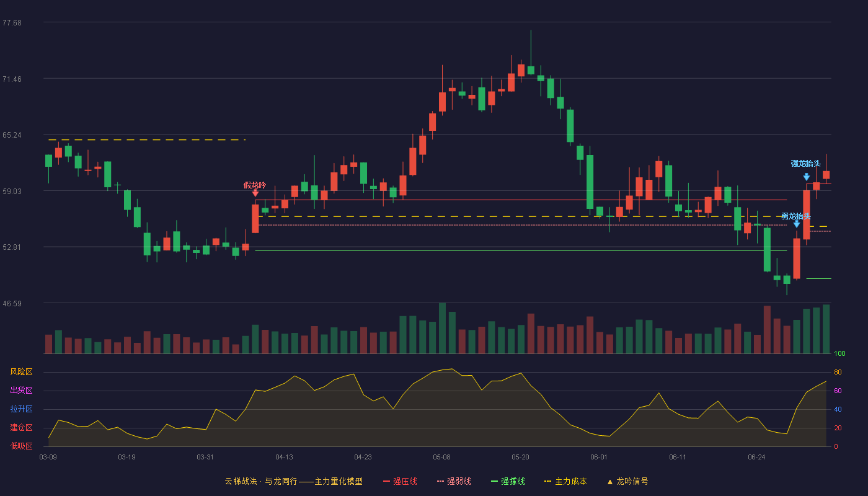Click the 71.46 price axis label
This screenshot has width=868, height=496.
12,79
